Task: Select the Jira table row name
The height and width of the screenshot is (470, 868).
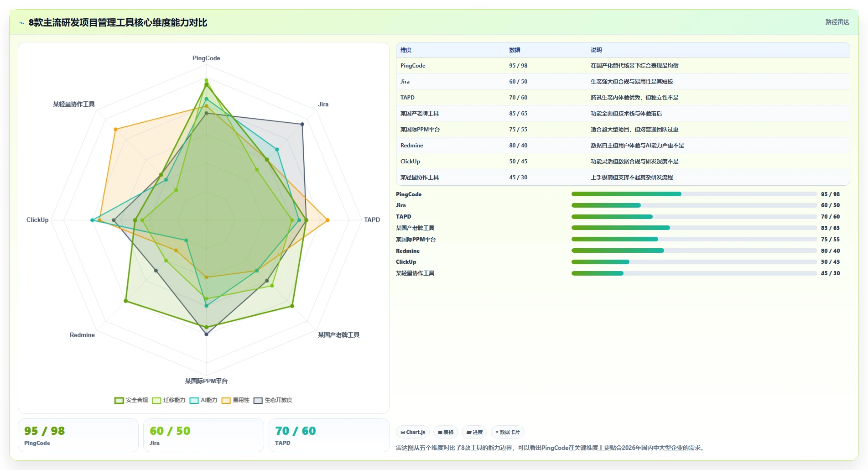Action: [405, 82]
